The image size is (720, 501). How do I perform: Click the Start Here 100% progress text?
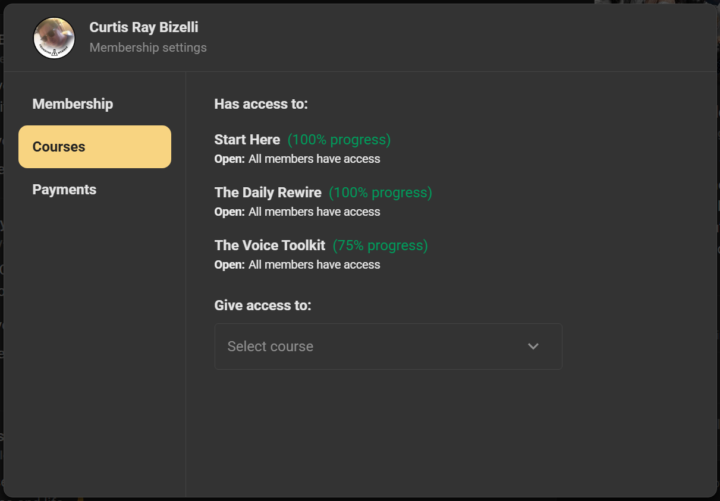tap(339, 140)
